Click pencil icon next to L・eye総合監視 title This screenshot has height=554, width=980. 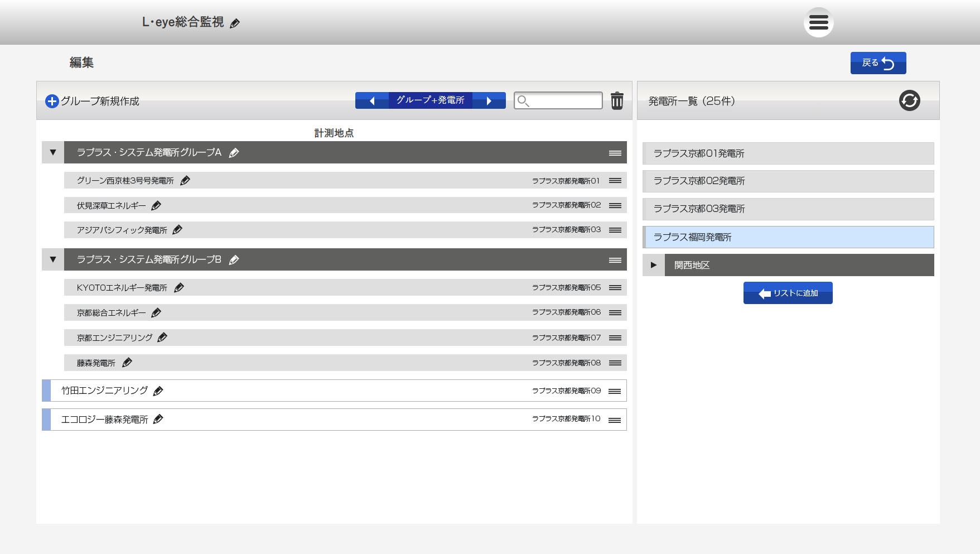pos(235,23)
